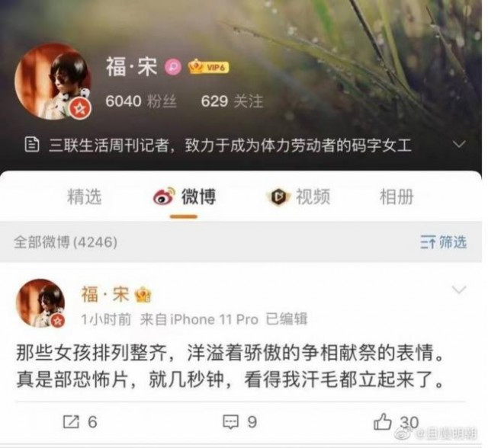Open the 629 关注 following list

click(232, 101)
